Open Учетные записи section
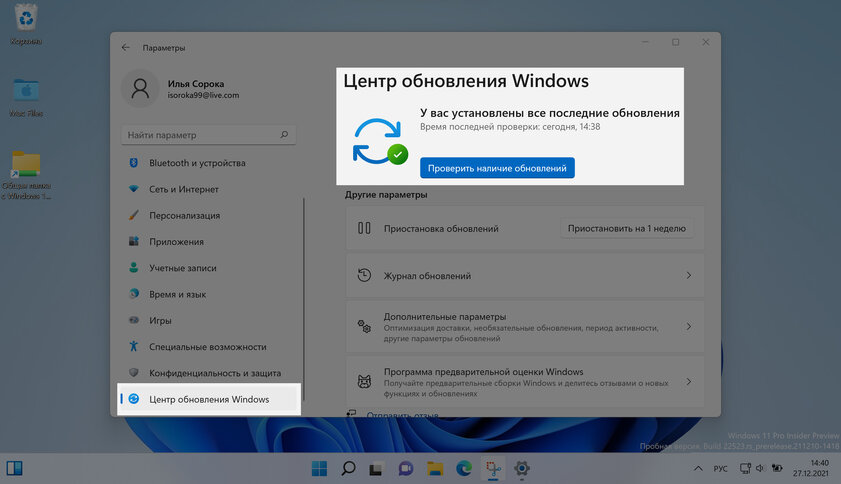The width and height of the screenshot is (841, 484). tap(209, 268)
